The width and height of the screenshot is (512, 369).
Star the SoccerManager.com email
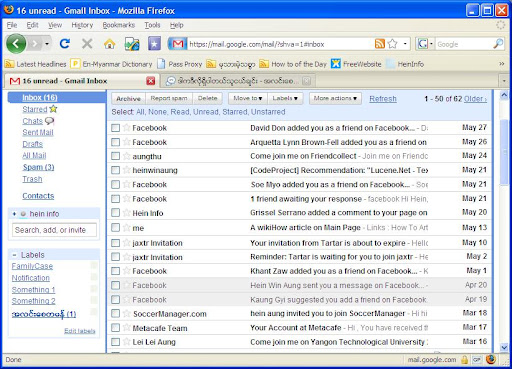click(x=126, y=313)
